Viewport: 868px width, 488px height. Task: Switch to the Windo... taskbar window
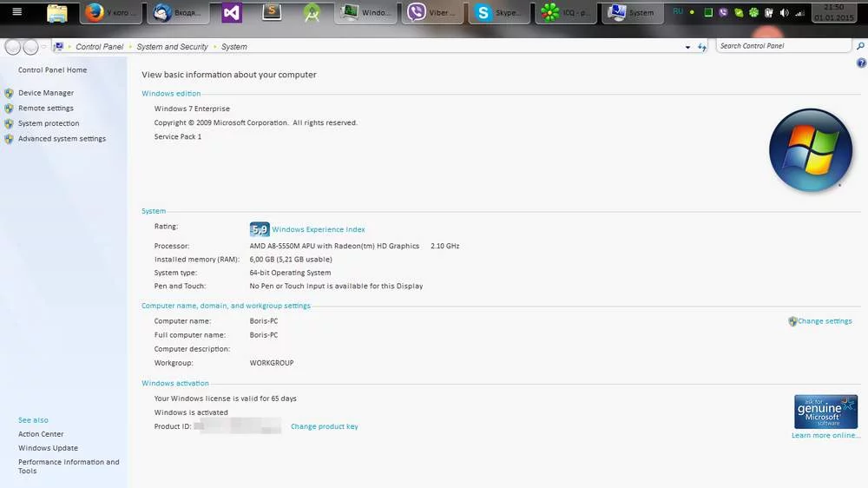coord(366,12)
